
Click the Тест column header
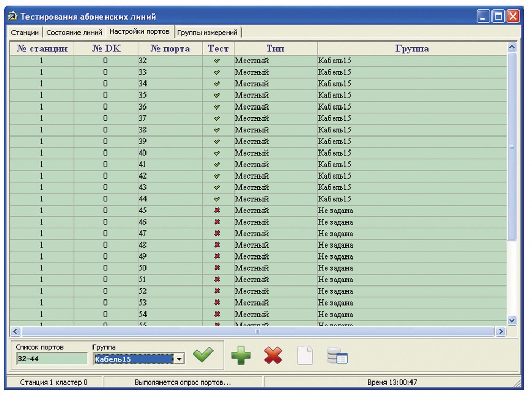click(218, 48)
